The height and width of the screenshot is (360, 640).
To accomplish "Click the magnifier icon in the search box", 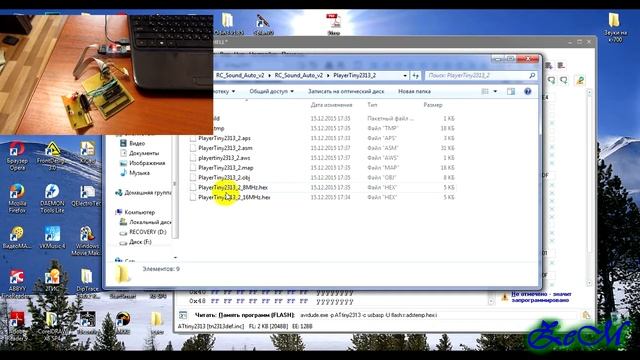I will point(532,76).
